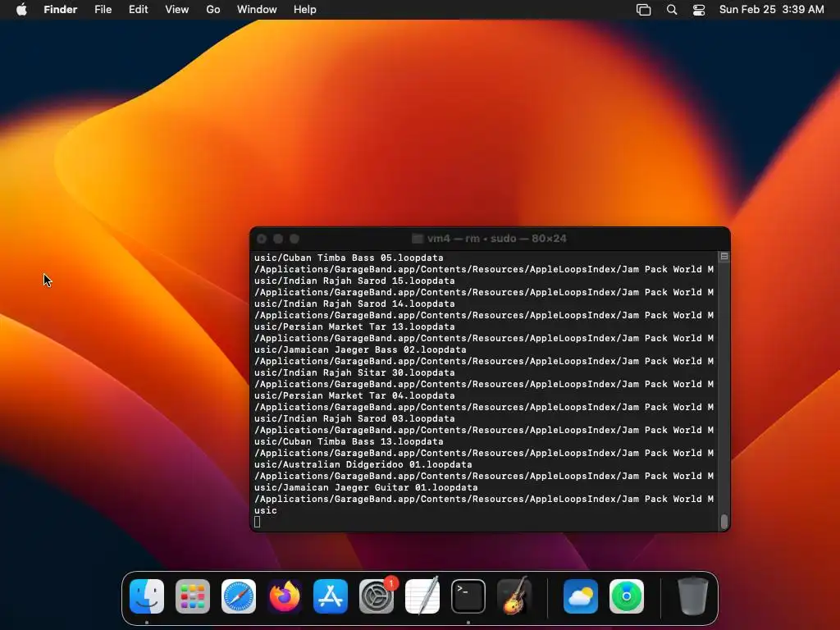Click text 'usic/Jamaican Jaeger Bass 02.loopdata'
840x630 pixels.
click(360, 349)
